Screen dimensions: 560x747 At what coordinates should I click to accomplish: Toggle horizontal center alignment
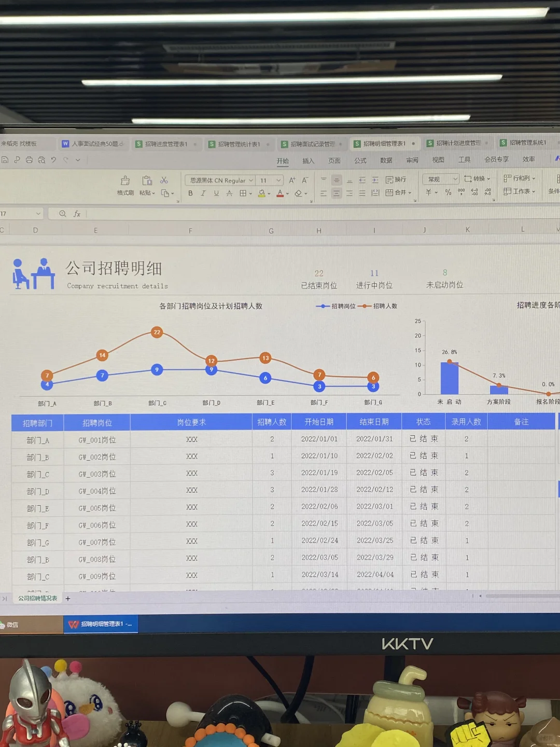[337, 193]
